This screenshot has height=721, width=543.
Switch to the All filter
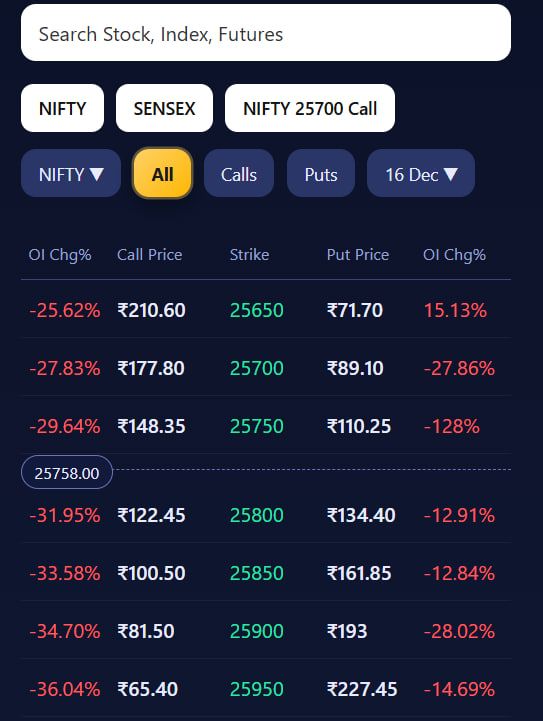(x=163, y=174)
